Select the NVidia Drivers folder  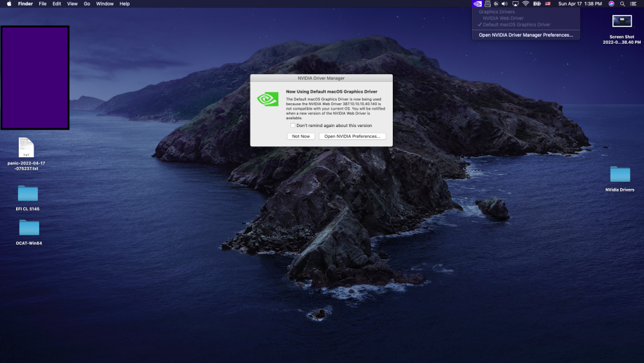tap(620, 174)
